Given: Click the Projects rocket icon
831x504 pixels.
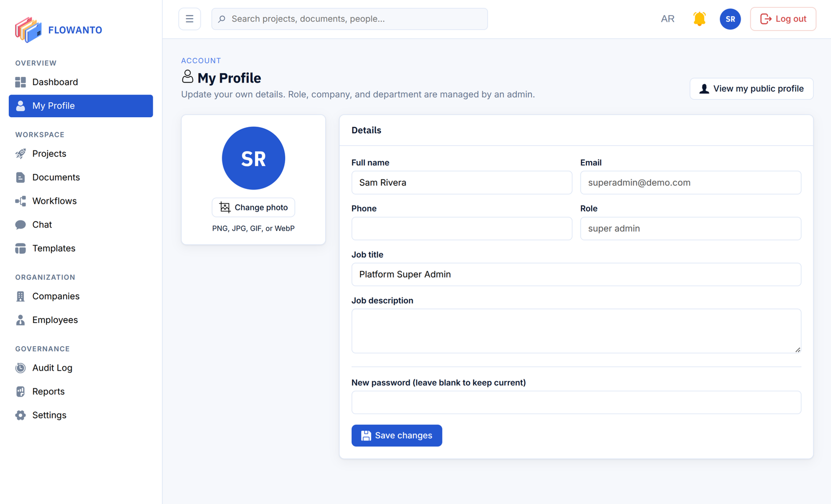Looking at the screenshot, I should click(20, 154).
